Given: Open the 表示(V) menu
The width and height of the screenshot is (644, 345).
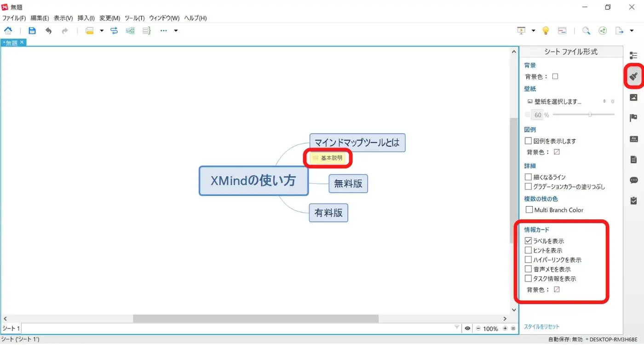Looking at the screenshot, I should pyautogui.click(x=63, y=18).
